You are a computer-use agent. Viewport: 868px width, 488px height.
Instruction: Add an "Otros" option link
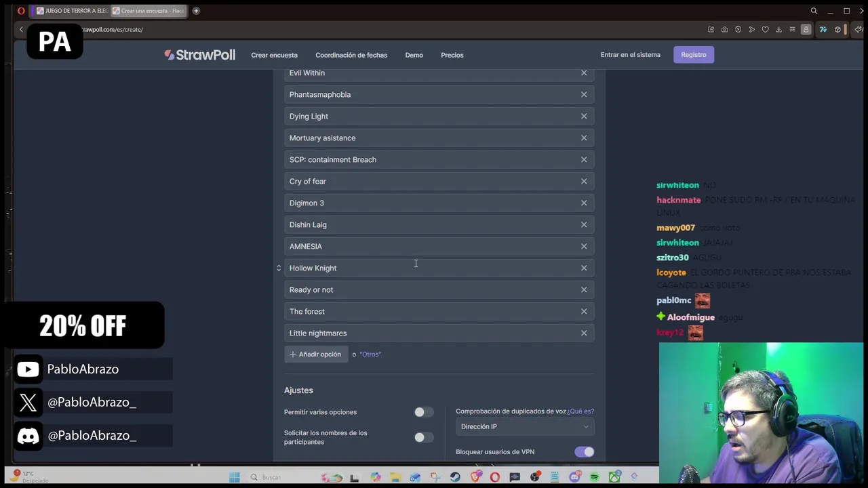[370, 354]
